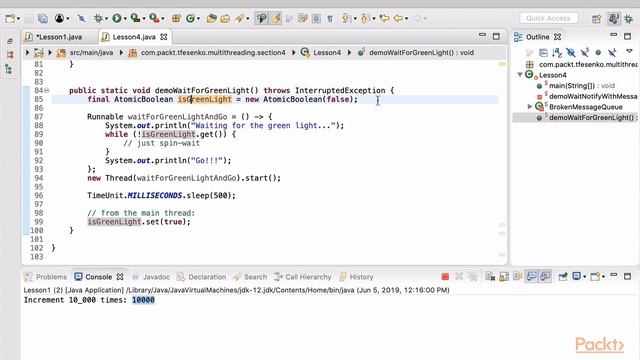Collapse method fold marker at line 84
This screenshot has width=640, height=360.
click(x=47, y=90)
